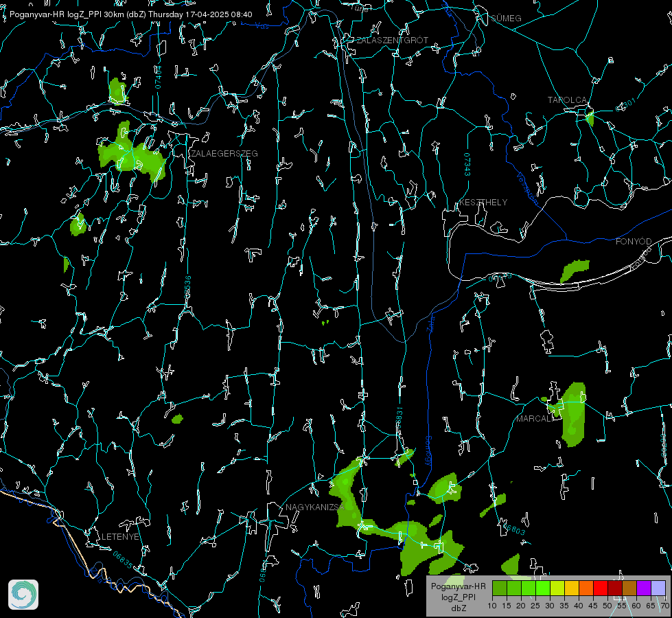
Task: Pick the yellow-green 30–35 dBZ swatch
Action: tap(557, 588)
